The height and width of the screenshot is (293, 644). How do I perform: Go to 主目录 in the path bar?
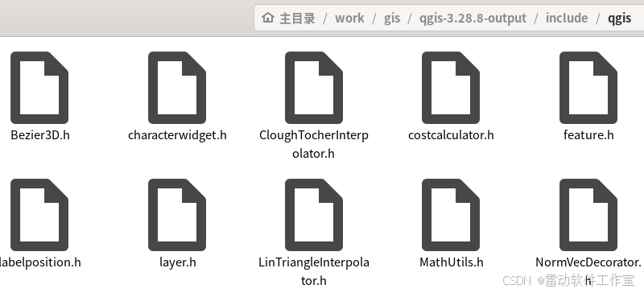pos(297,18)
